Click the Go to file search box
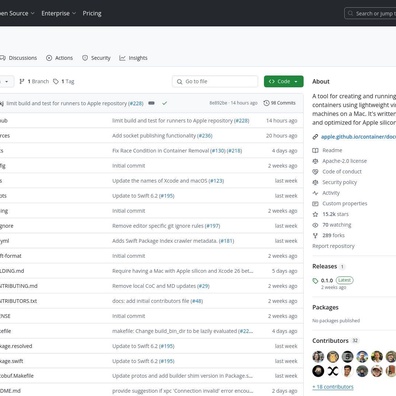 pyautogui.click(x=215, y=81)
